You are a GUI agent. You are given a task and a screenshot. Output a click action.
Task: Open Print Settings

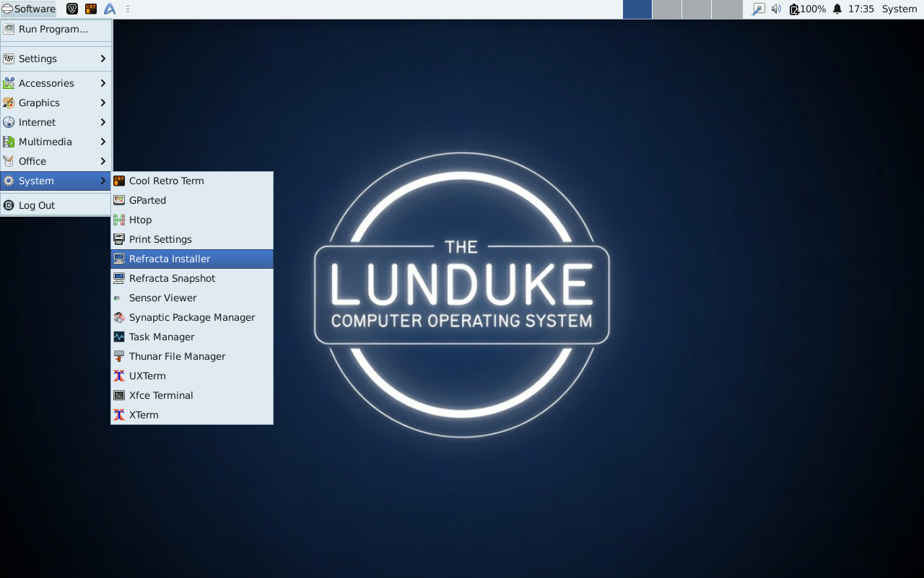(192, 239)
